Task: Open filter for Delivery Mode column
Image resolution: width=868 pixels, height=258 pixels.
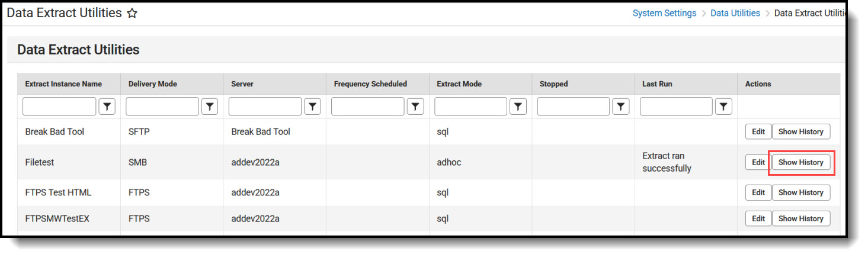Action: pos(210,107)
